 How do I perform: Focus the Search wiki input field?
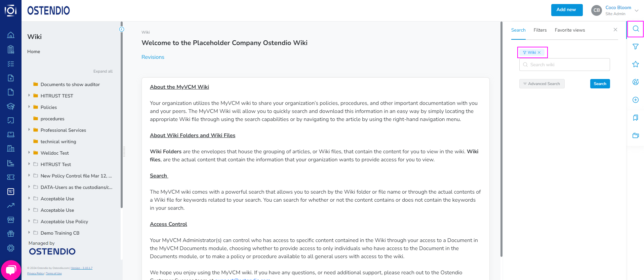(565, 65)
